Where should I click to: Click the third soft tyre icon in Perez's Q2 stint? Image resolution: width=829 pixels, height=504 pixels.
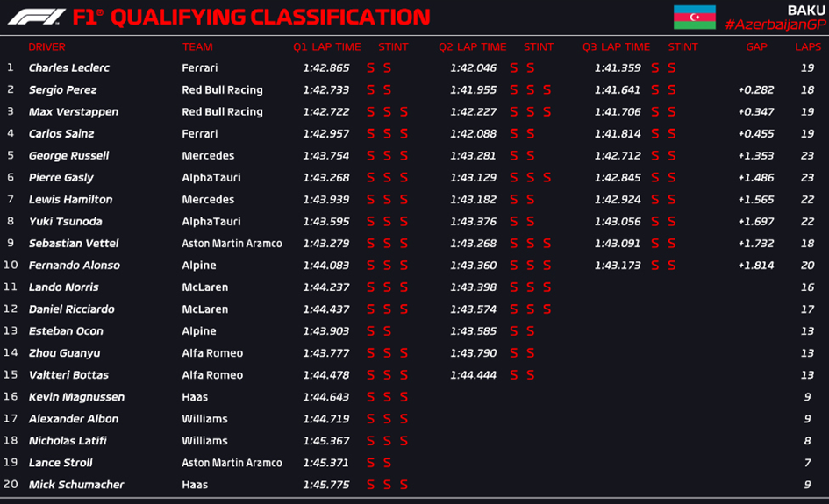pos(547,89)
